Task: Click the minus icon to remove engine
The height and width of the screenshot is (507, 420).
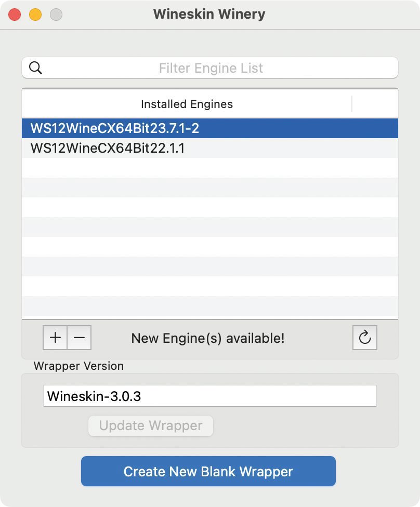Action: (x=80, y=338)
